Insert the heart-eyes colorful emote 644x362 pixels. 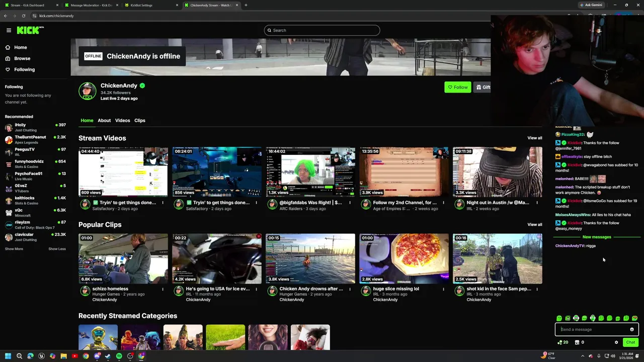click(x=634, y=318)
